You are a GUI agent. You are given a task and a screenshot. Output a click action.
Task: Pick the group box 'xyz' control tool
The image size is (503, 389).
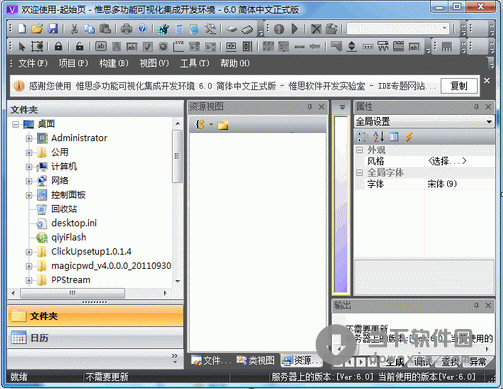pos(179,46)
